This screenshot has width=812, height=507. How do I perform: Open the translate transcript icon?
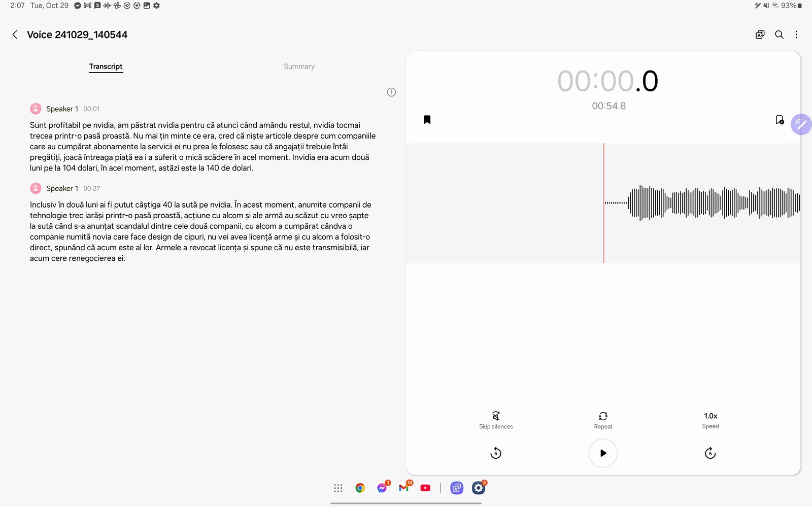(760, 35)
